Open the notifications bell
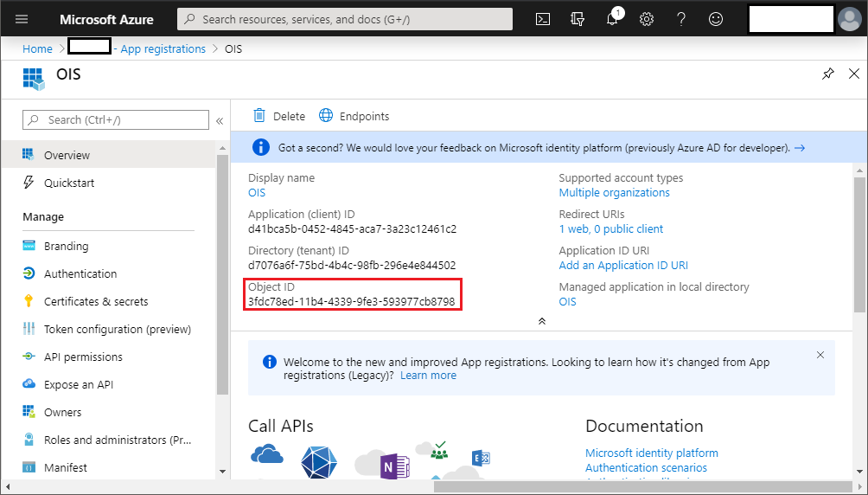This screenshot has width=868, height=495. 612,19
